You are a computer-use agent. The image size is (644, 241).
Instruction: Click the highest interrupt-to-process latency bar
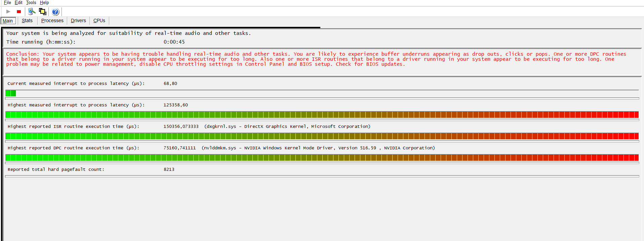click(322, 115)
